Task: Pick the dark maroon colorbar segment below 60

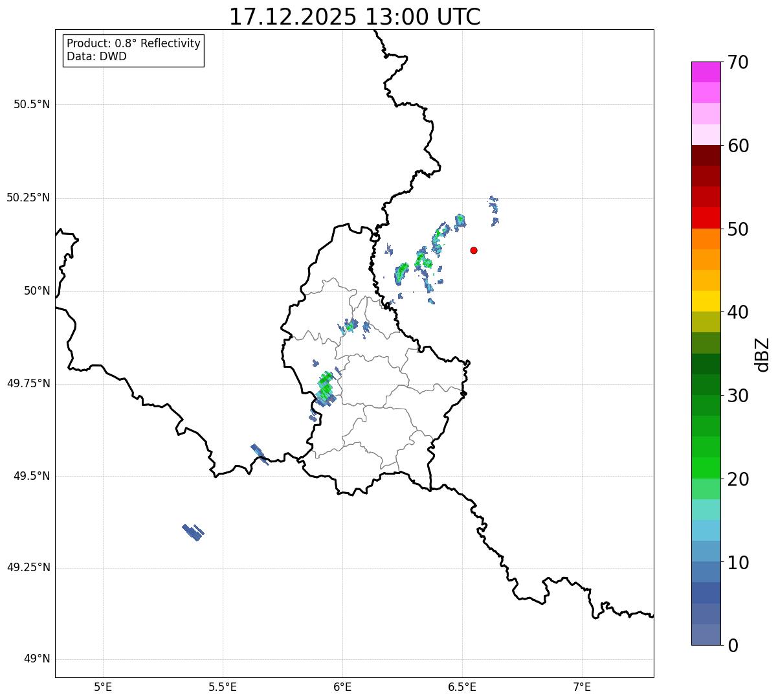Action: point(706,155)
